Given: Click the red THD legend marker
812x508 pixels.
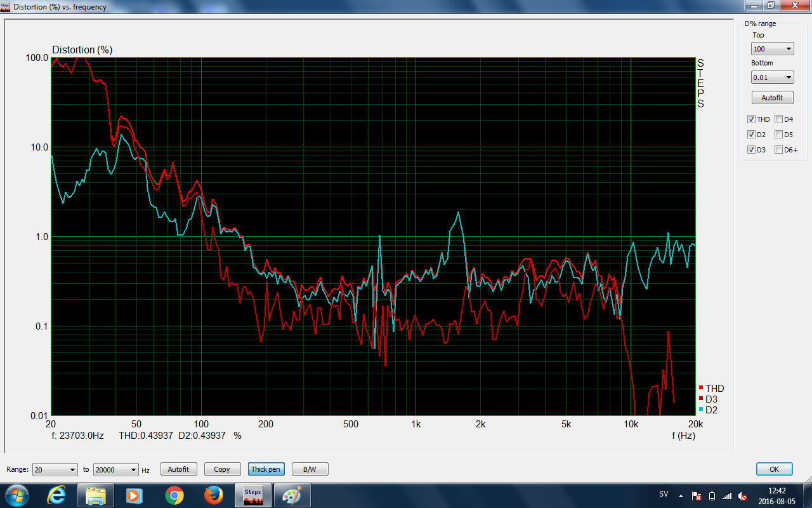Looking at the screenshot, I should [701, 388].
